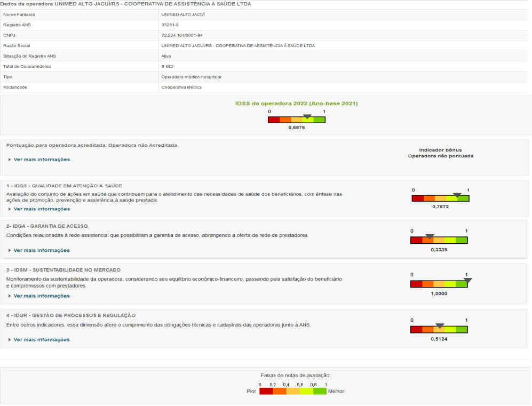Select the Registro ANS value 35251-9
The height and width of the screenshot is (406, 532).
coord(170,25)
